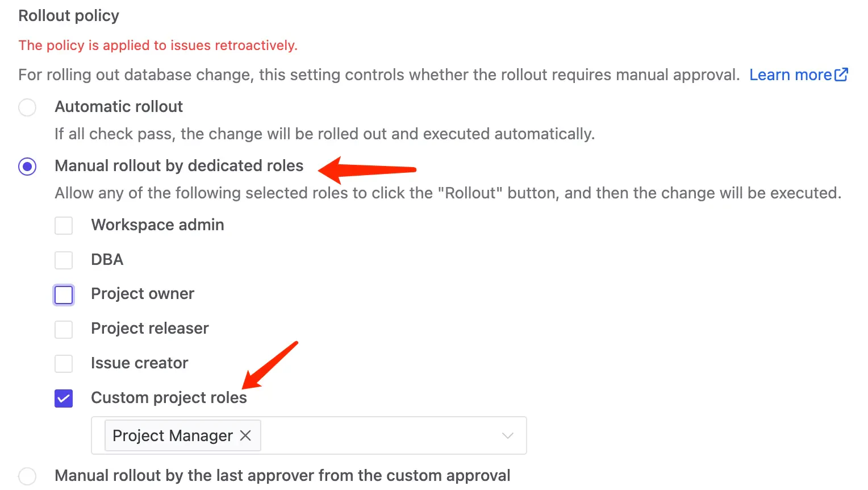The image size is (868, 490).
Task: Enable the Issue creator role
Action: coord(64,364)
